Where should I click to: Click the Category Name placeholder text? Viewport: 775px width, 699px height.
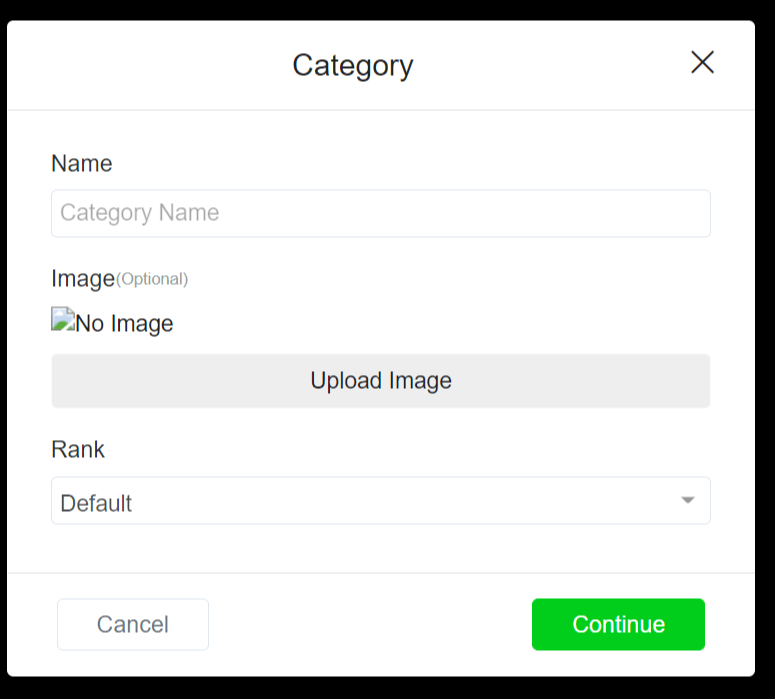(x=139, y=213)
